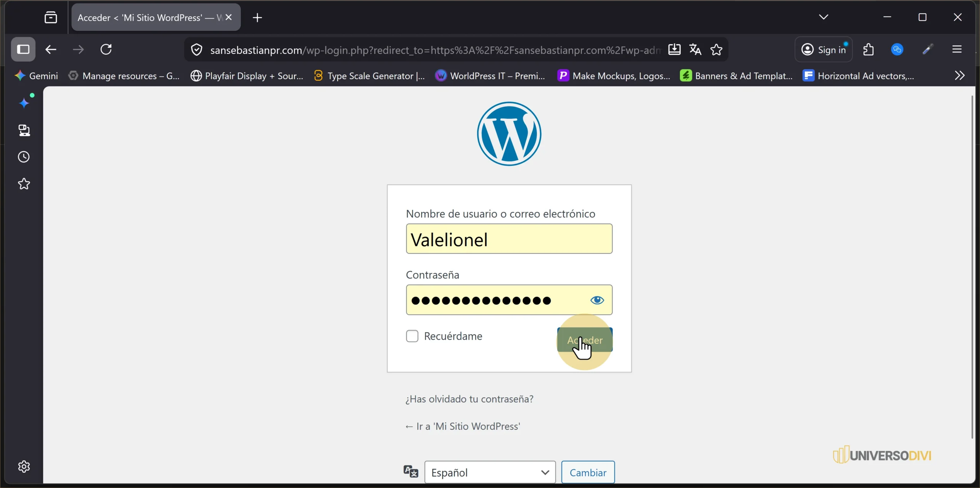Show more bookmarks with double chevron
This screenshot has height=488, width=980.
(959, 75)
